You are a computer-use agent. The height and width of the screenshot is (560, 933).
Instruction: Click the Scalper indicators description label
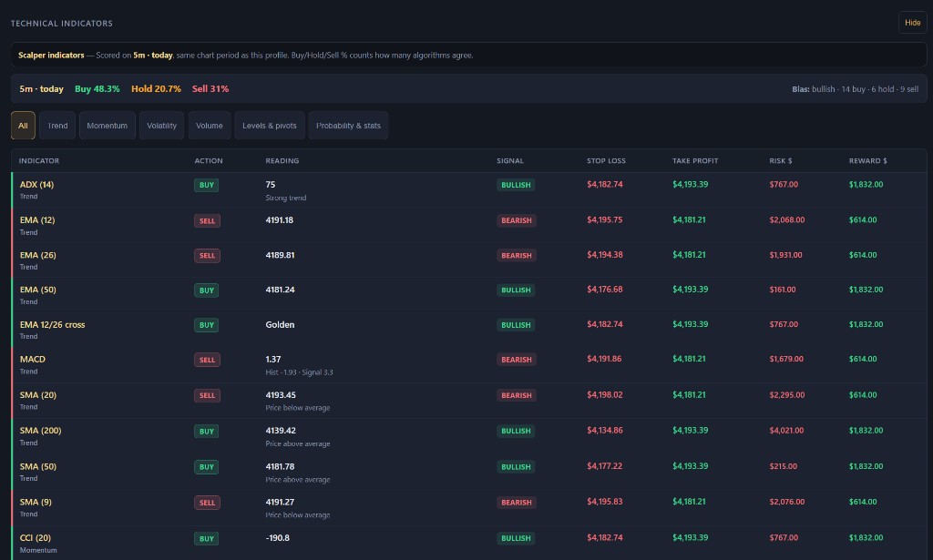click(51, 55)
